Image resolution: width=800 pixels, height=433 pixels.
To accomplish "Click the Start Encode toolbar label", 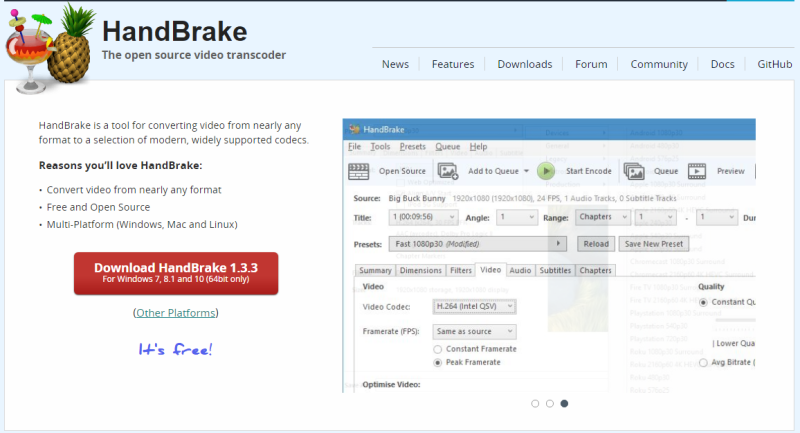I will (588, 171).
